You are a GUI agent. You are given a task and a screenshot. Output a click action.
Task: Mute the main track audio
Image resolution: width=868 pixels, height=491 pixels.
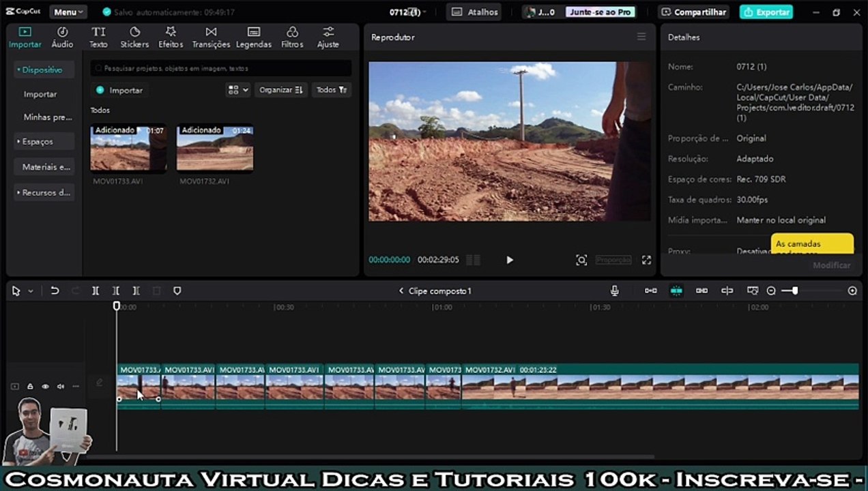tap(60, 387)
